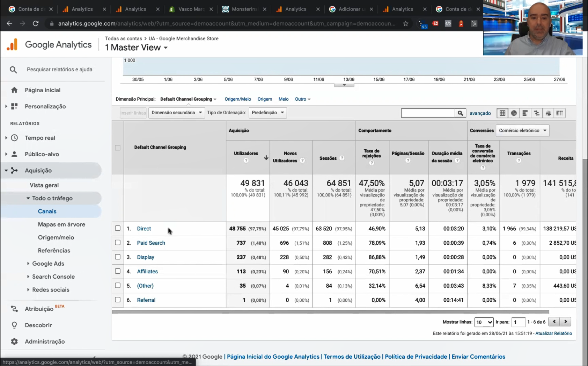The width and height of the screenshot is (588, 366).
Task: Click the table search magnifier button
Action: tap(460, 113)
